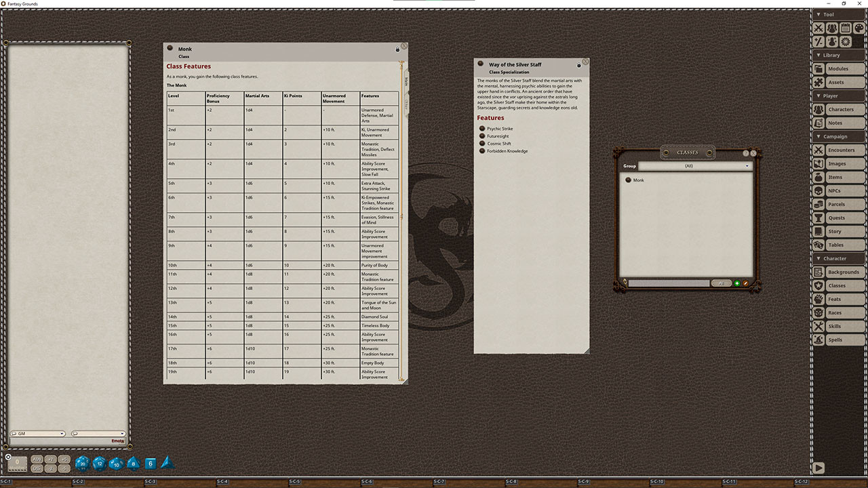Roll the blue twenty-sided die
Viewport: 868px width, 488px height.
pyautogui.click(x=82, y=463)
